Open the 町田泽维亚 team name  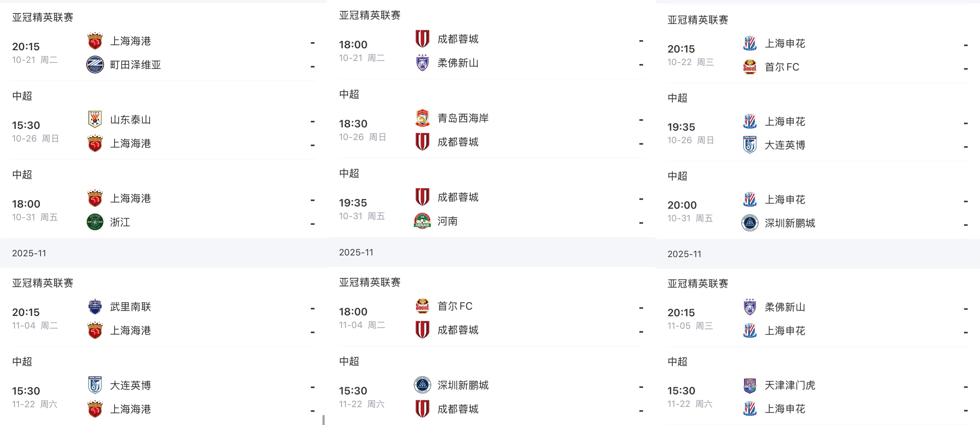click(135, 65)
